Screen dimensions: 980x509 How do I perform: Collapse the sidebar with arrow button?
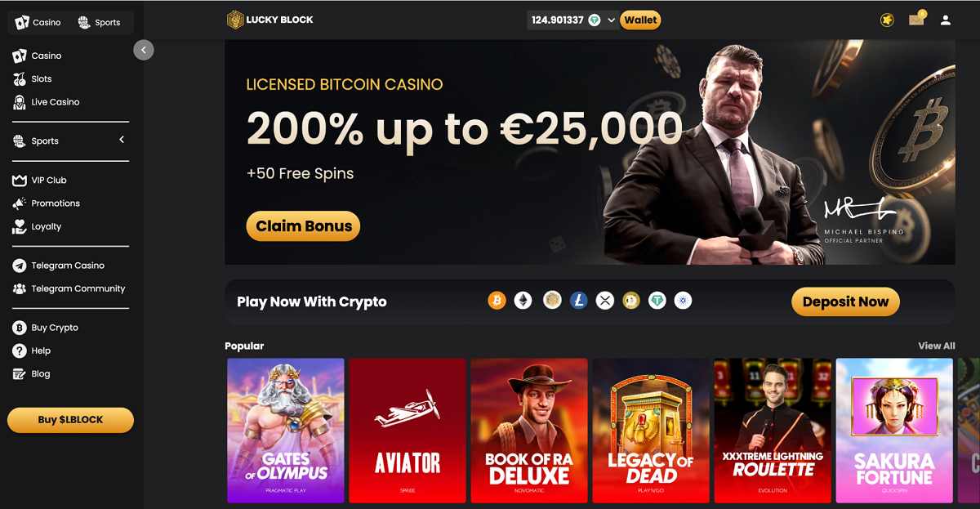click(144, 50)
